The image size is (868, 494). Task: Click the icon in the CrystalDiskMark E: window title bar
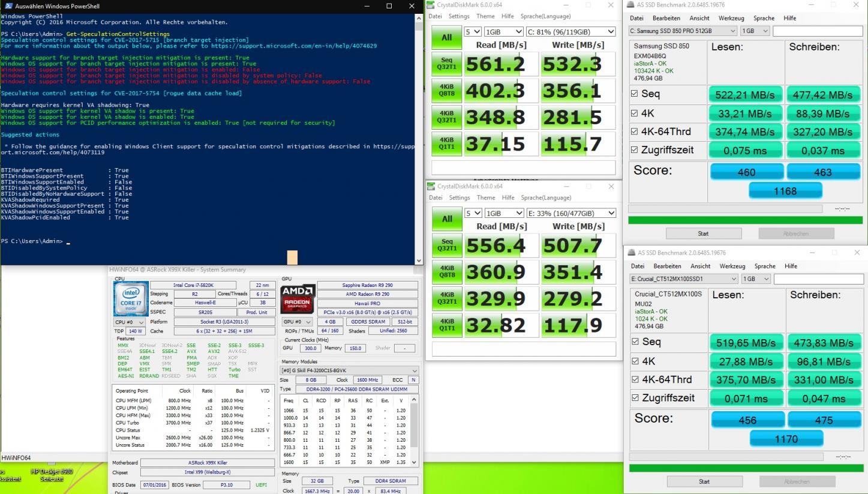[x=432, y=186]
